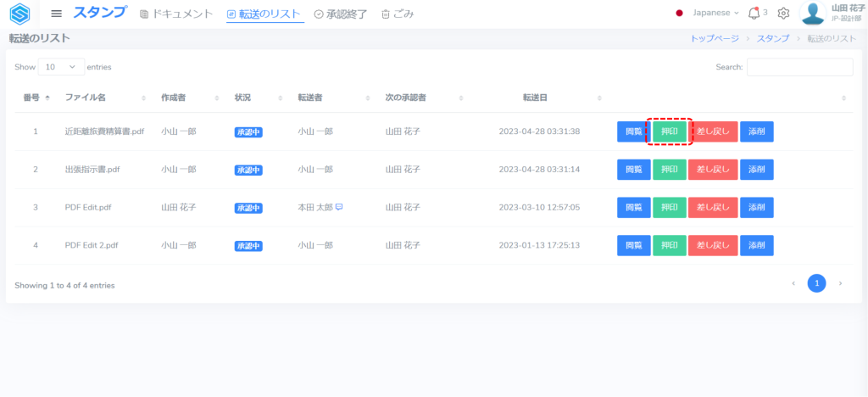This screenshot has width=868, height=397.
Task: Open the settings gear icon
Action: pos(783,14)
